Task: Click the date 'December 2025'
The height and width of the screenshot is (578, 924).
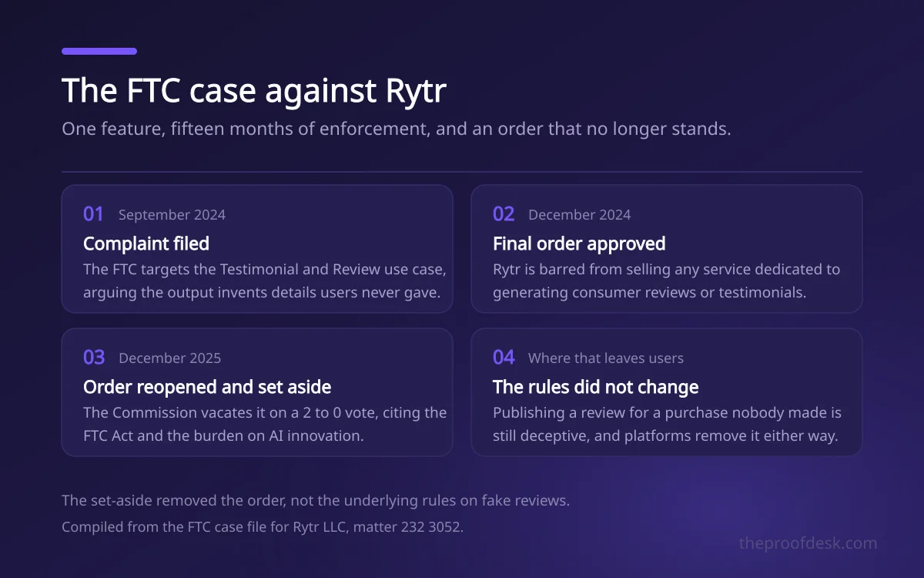Action: point(169,358)
